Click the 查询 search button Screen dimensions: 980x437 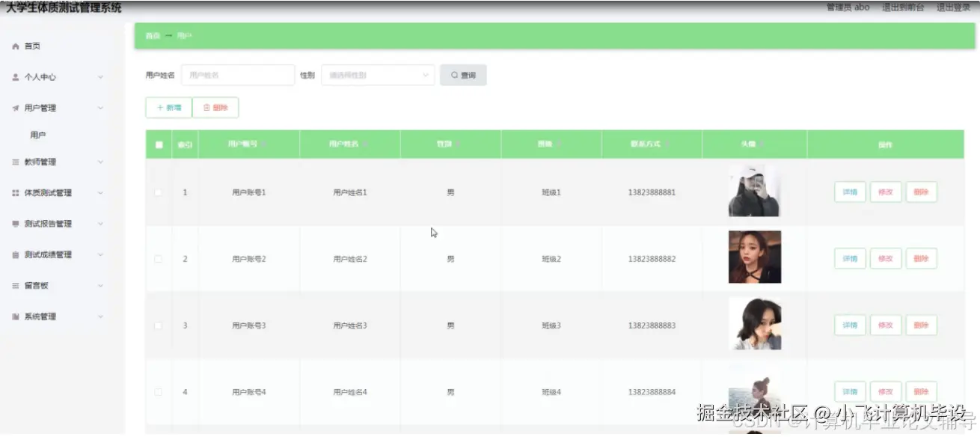coord(463,75)
